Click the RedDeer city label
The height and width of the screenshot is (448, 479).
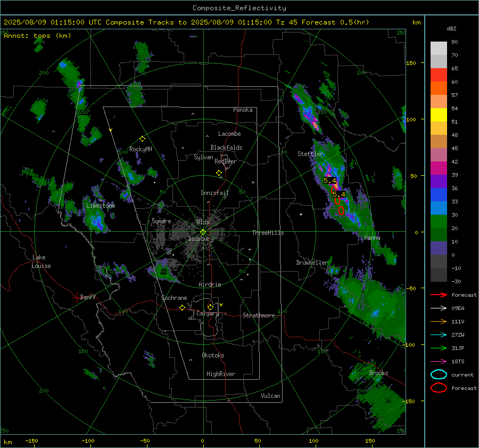point(226,161)
